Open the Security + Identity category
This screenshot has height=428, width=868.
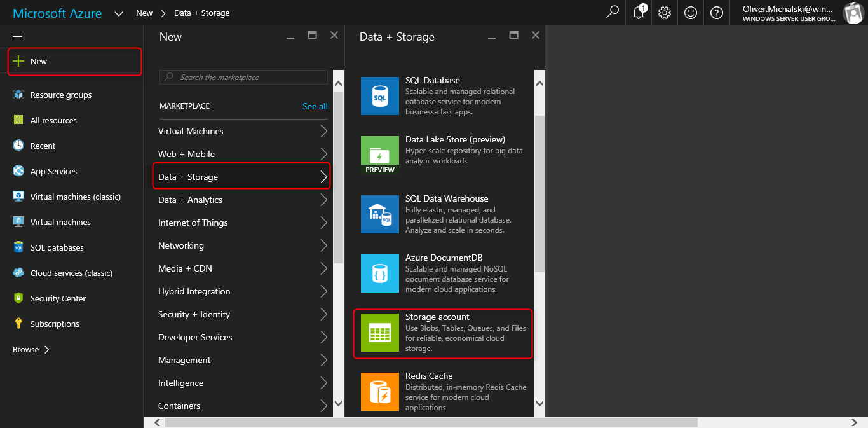pos(242,314)
